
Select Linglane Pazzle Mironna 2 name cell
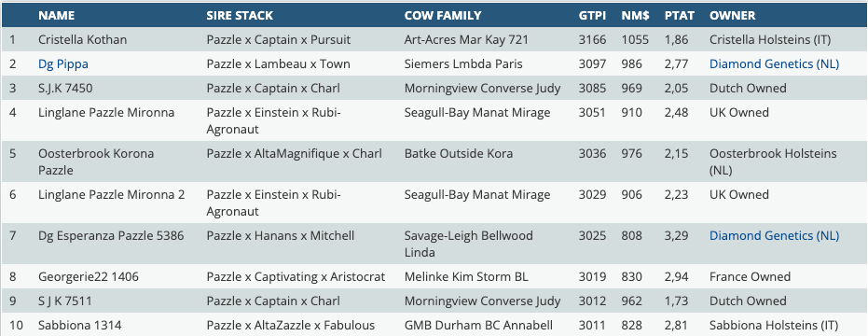click(111, 195)
